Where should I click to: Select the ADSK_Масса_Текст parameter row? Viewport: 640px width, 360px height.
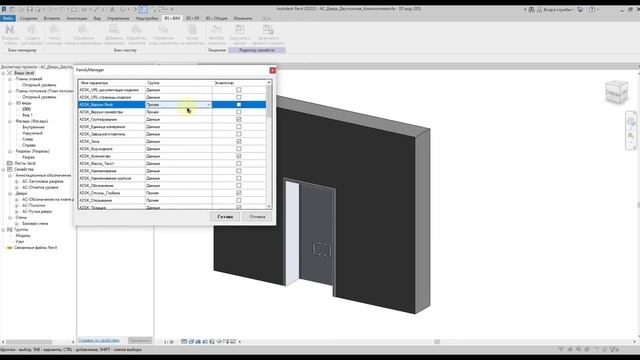click(x=172, y=163)
